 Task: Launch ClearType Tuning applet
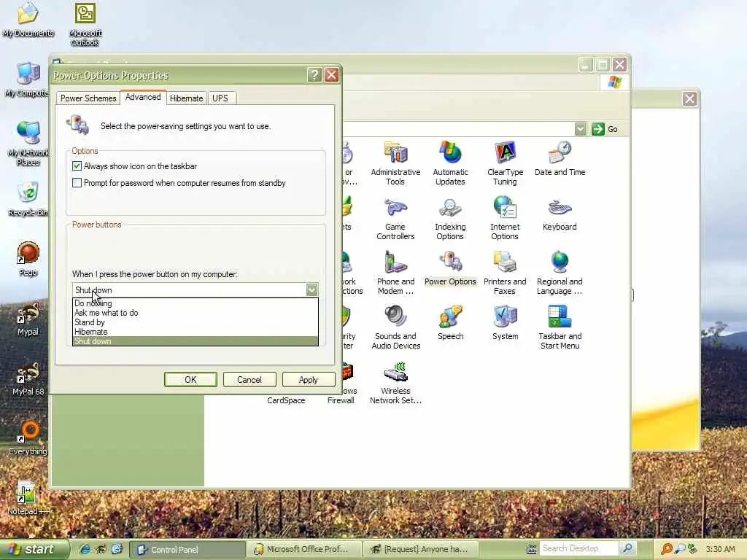click(x=505, y=163)
